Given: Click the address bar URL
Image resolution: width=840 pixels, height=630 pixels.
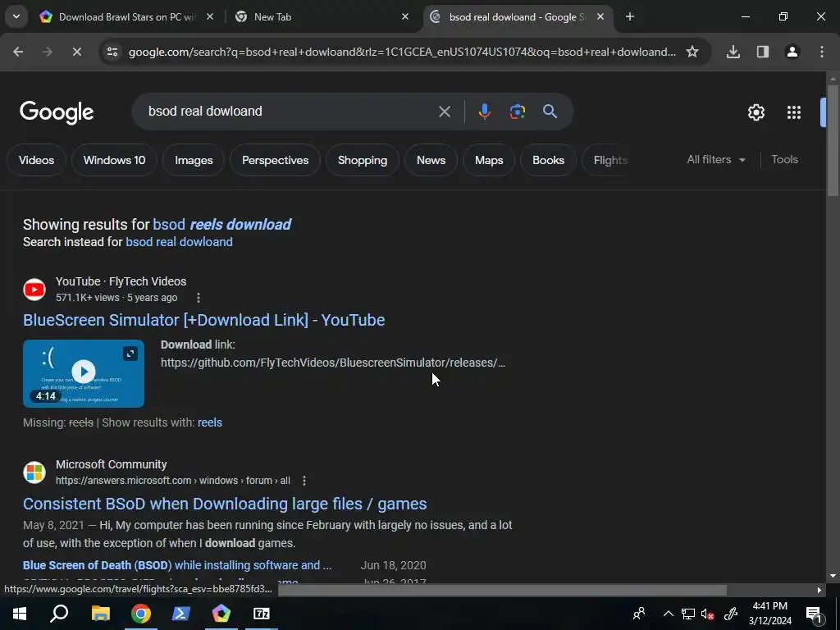Looking at the screenshot, I should pyautogui.click(x=402, y=52).
